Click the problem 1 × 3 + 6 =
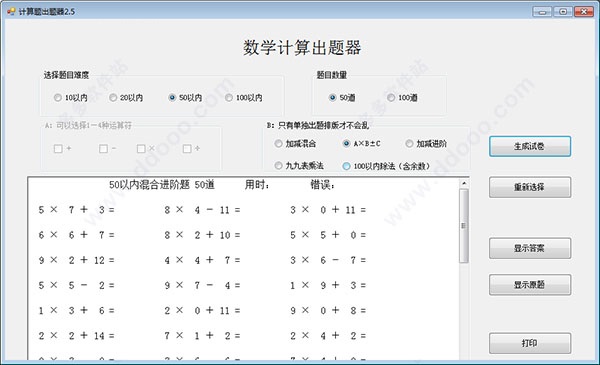The image size is (600, 365). click(77, 310)
